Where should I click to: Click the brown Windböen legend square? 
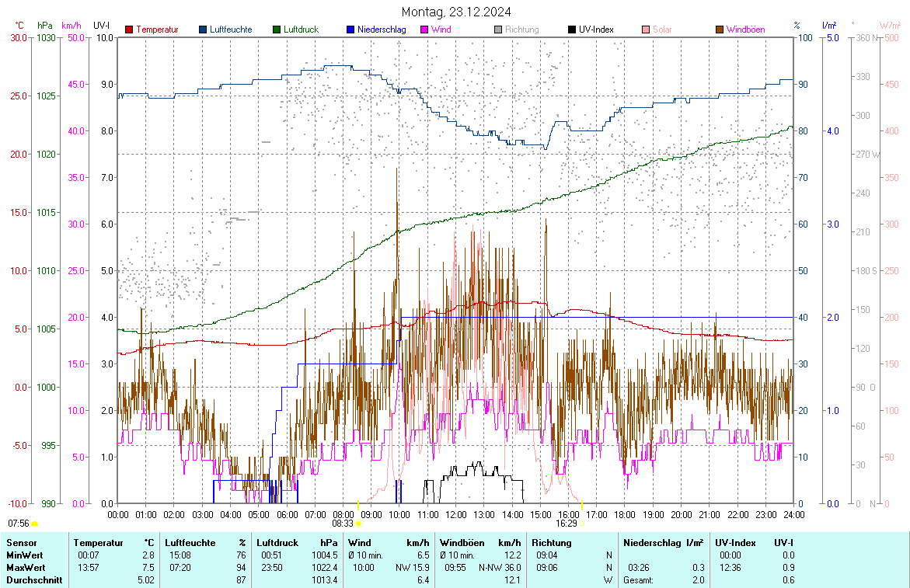(720, 30)
